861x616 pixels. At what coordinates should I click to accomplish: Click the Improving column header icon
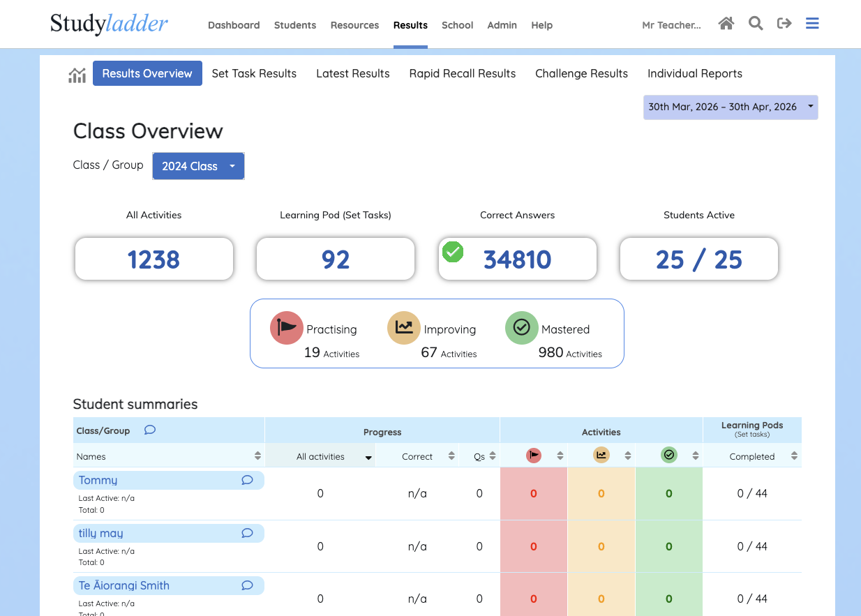pyautogui.click(x=601, y=456)
